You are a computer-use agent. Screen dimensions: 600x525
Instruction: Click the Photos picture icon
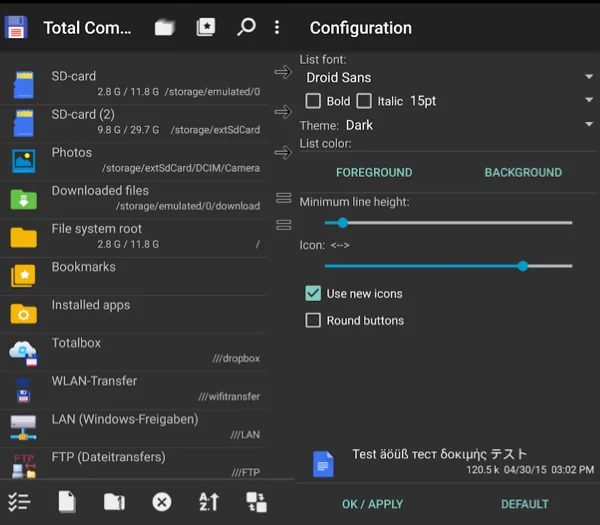tap(24, 161)
